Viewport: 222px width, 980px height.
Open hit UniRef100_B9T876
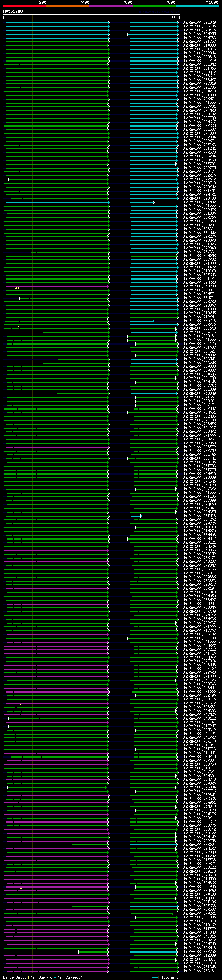[199, 49]
